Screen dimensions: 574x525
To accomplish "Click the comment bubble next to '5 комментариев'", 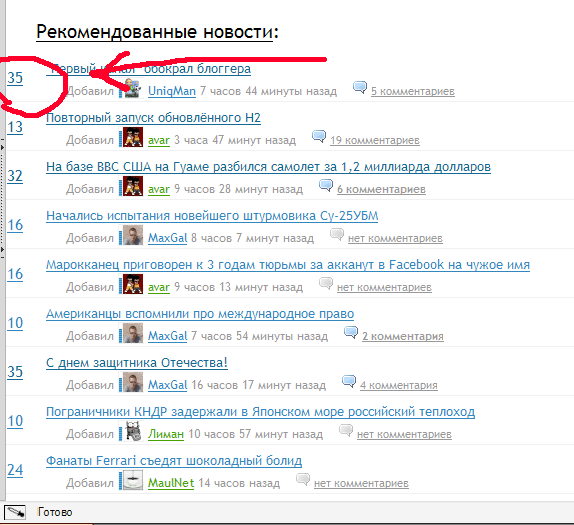I will (360, 87).
